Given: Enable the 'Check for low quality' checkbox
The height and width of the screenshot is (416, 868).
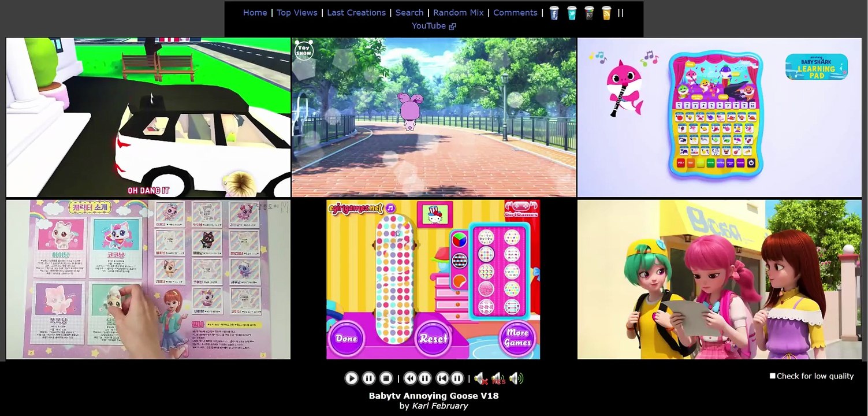Looking at the screenshot, I should (x=772, y=376).
